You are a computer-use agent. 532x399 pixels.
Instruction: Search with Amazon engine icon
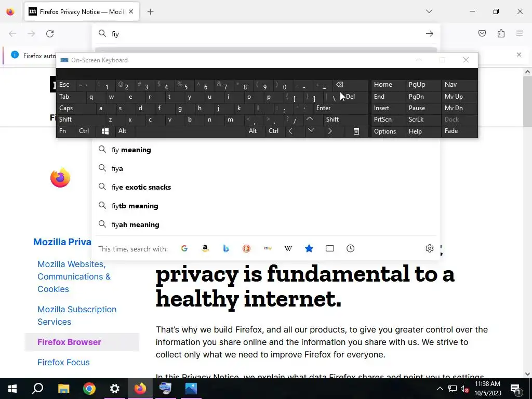point(205,249)
